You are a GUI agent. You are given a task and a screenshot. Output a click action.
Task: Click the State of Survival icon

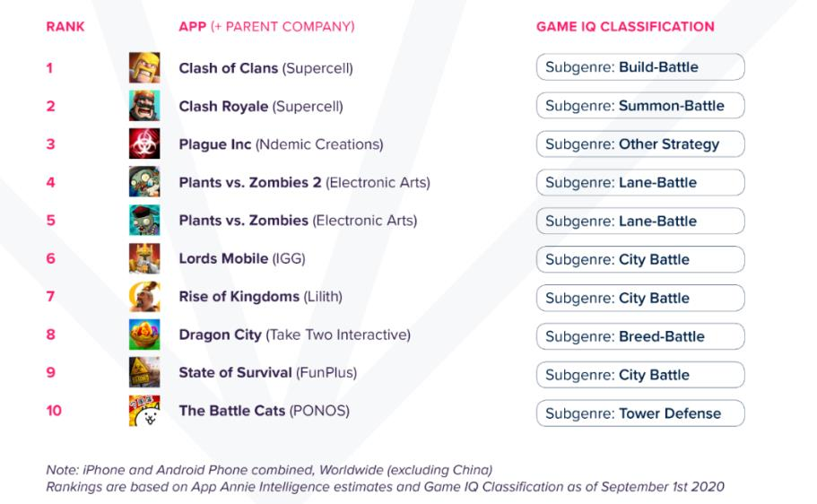(144, 372)
